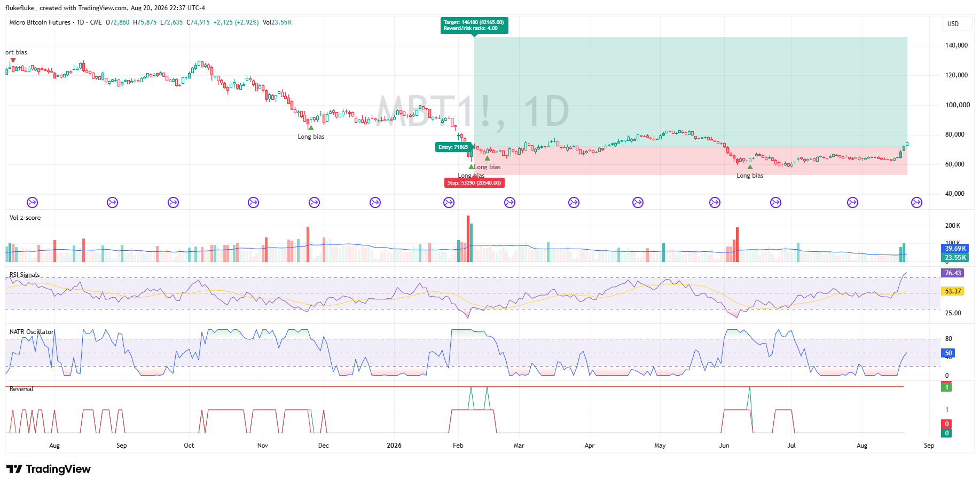Click the rollover marker icon before Feb
This screenshot has height=485, width=980.
point(449,202)
